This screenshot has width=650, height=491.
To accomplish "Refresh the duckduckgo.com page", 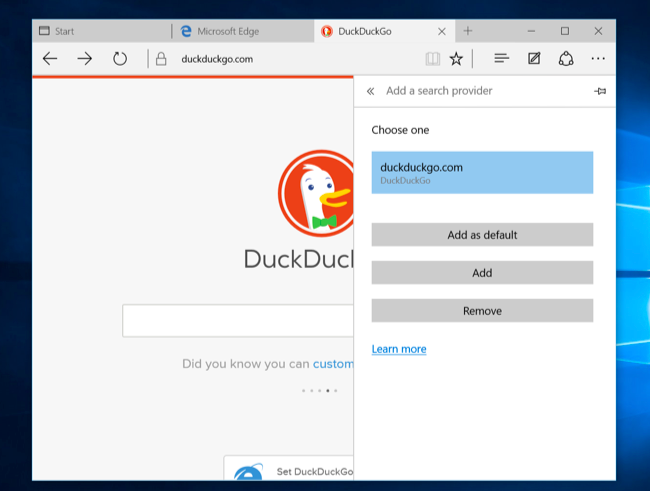I will point(120,59).
